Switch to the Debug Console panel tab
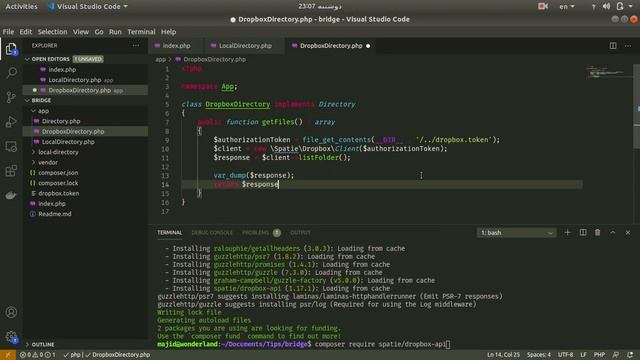 click(212, 233)
